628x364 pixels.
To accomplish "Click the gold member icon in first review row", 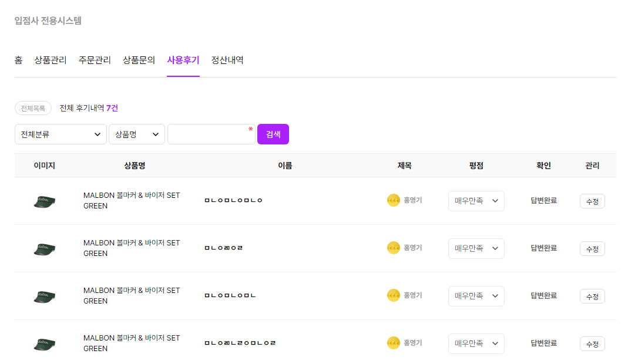I will click(393, 200).
